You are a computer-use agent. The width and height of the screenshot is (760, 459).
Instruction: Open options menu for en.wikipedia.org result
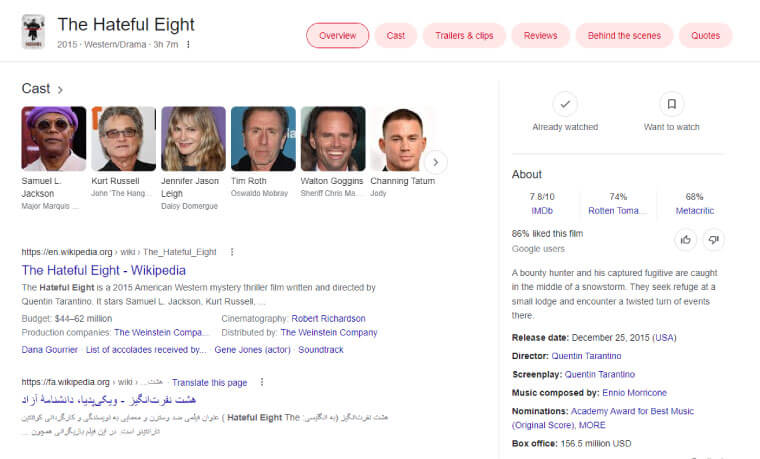tap(232, 252)
